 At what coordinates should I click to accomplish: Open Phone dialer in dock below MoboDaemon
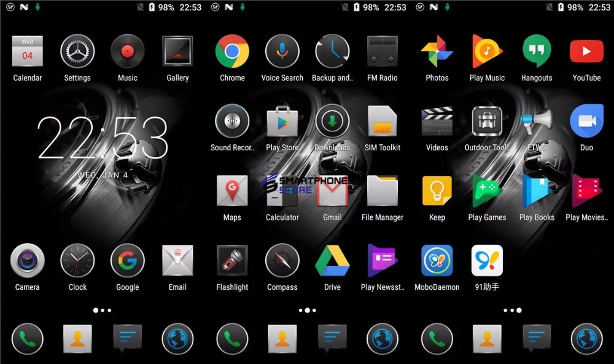(x=437, y=339)
